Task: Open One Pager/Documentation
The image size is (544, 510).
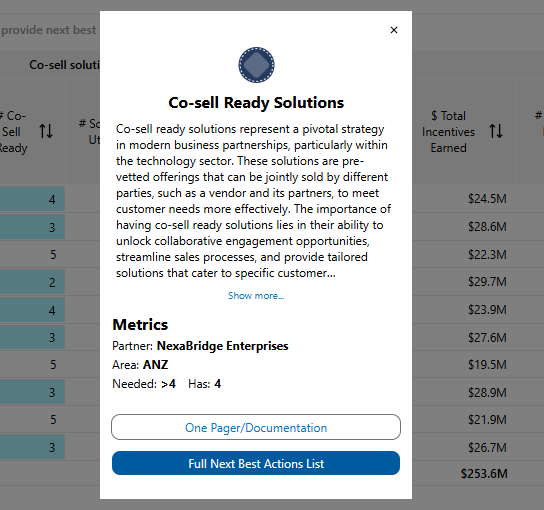Action: pyautogui.click(x=256, y=427)
